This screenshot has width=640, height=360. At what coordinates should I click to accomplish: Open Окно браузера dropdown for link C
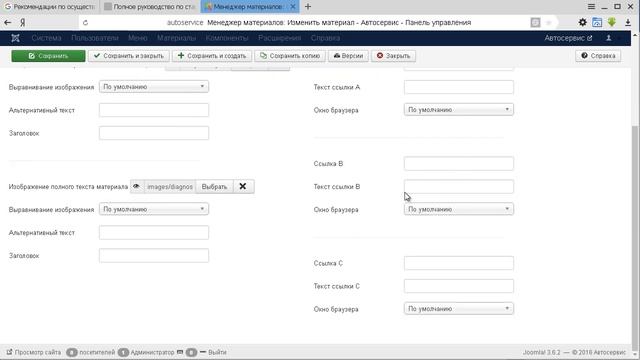(459, 309)
